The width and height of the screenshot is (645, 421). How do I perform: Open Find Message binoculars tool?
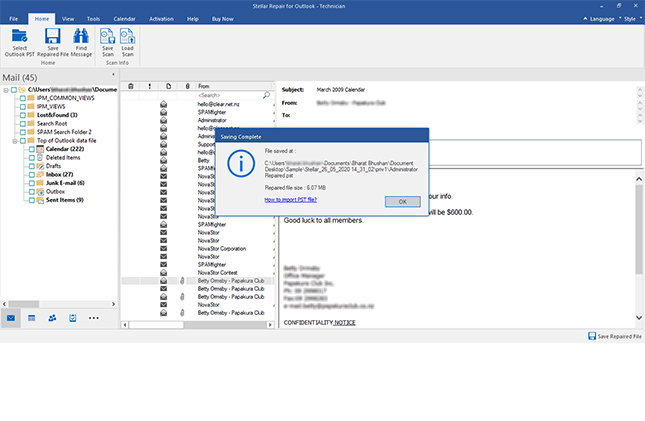81,36
